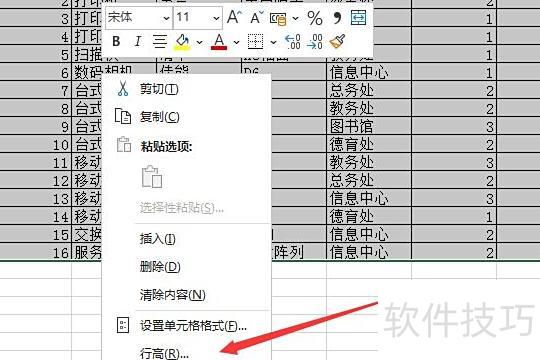The height and width of the screenshot is (360, 540).
Task: Apply the yellow fill color bucket
Action: tap(182, 42)
